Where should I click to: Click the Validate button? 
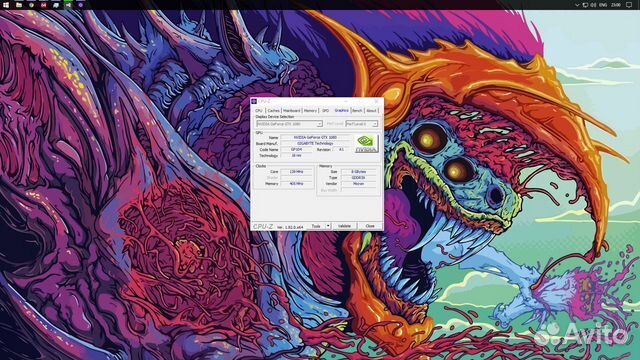344,226
